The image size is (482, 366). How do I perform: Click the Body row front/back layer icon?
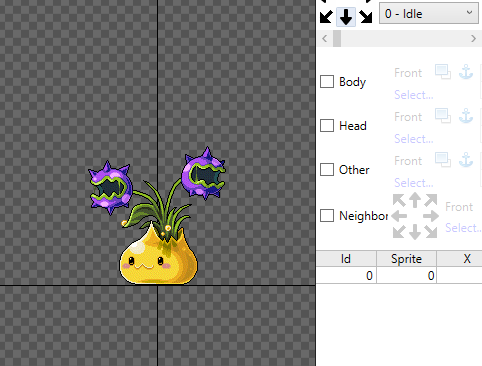pyautogui.click(x=443, y=72)
